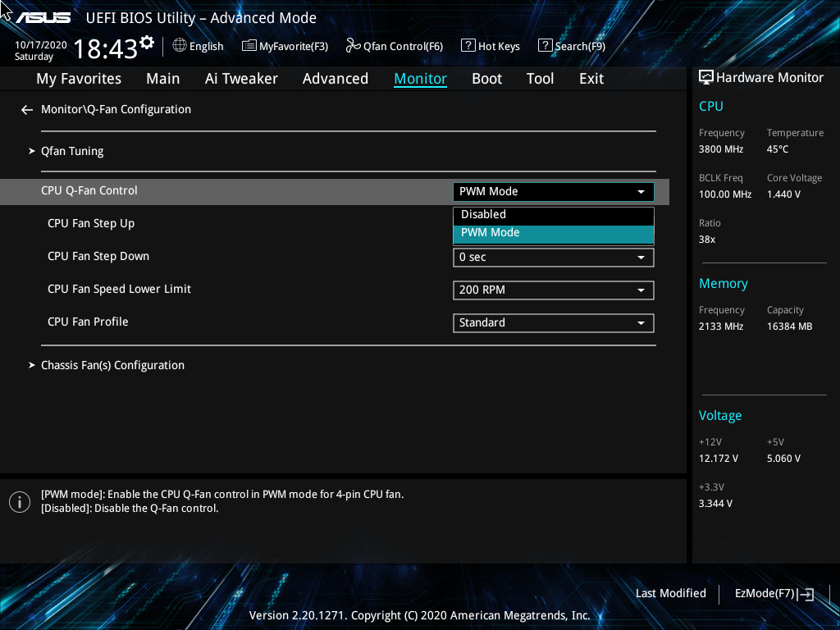This screenshot has width=840, height=630.
Task: Open Search(F9)
Action: [572, 46]
